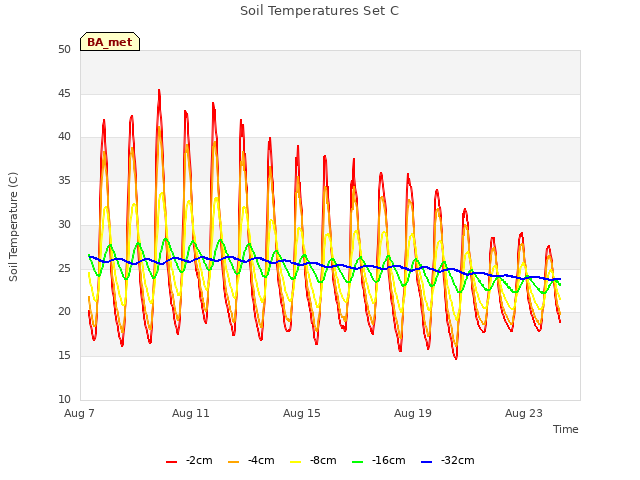
Task: Click the Aug 7 x-axis label
Action: click(x=79, y=413)
